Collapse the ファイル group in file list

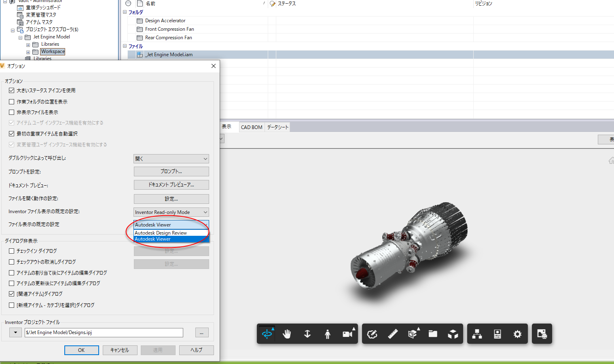(x=125, y=46)
